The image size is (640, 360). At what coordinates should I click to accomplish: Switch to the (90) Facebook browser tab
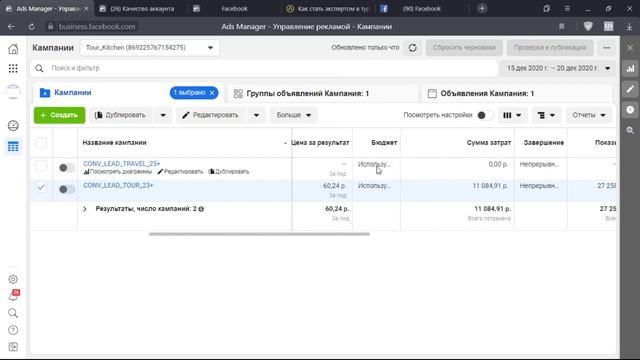[421, 9]
